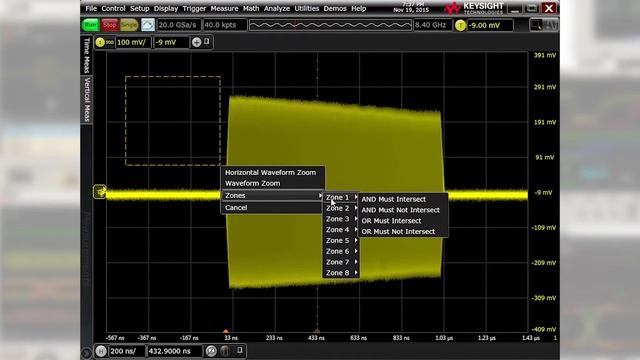Open the Control menu
This screenshot has height=360, width=640.
(113, 9)
